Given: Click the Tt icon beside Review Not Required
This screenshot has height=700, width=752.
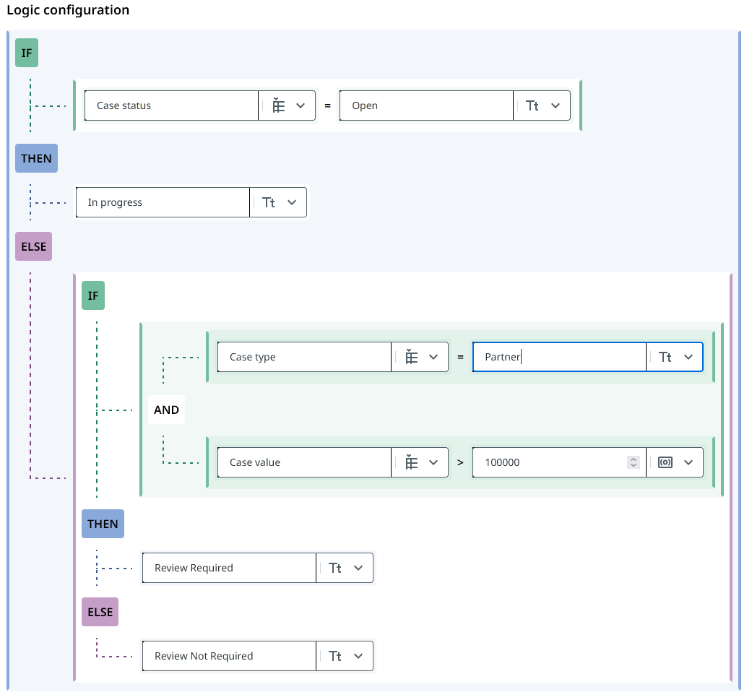Looking at the screenshot, I should 334,655.
